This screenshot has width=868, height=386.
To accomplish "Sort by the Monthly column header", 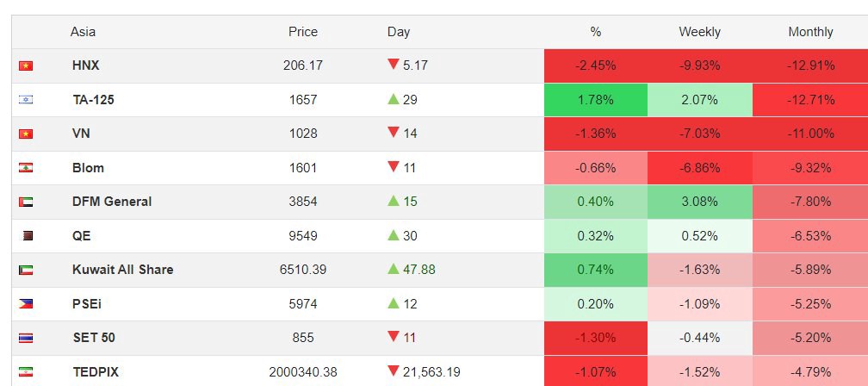I will (810, 32).
